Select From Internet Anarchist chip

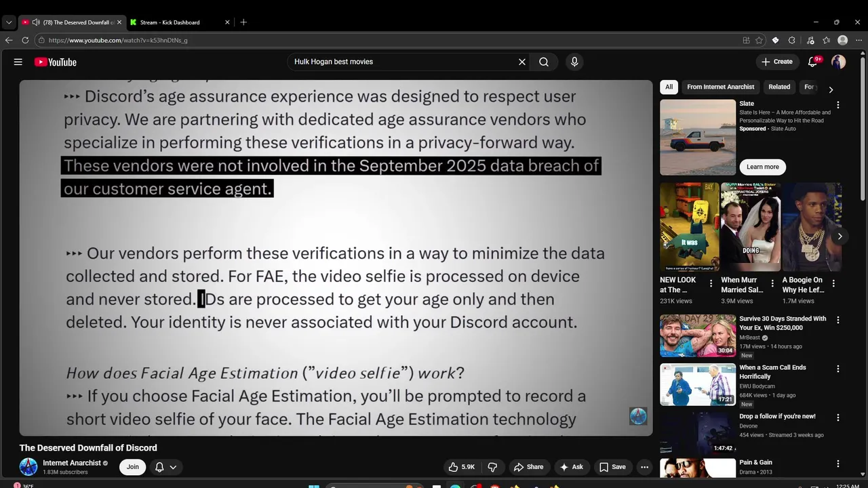click(720, 87)
